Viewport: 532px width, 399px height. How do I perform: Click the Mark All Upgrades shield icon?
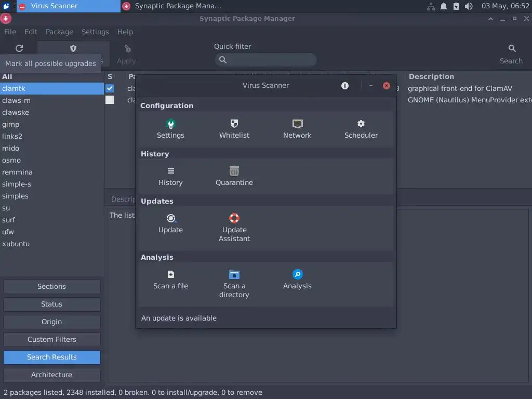click(x=73, y=48)
